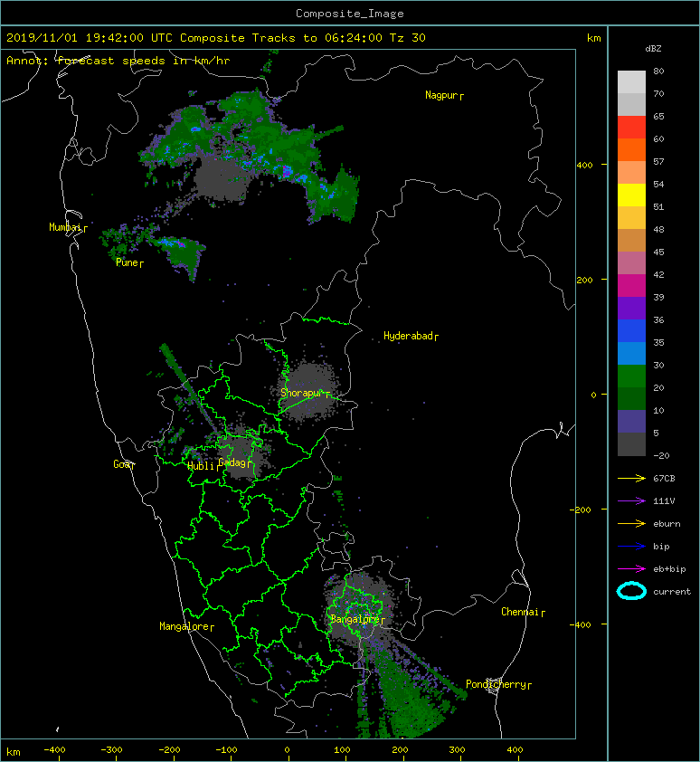Select the Hubli city label
This screenshot has width=700, height=762.
(203, 466)
